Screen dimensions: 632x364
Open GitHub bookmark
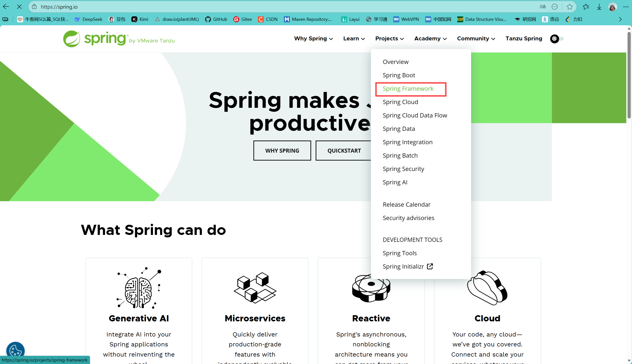click(x=216, y=19)
